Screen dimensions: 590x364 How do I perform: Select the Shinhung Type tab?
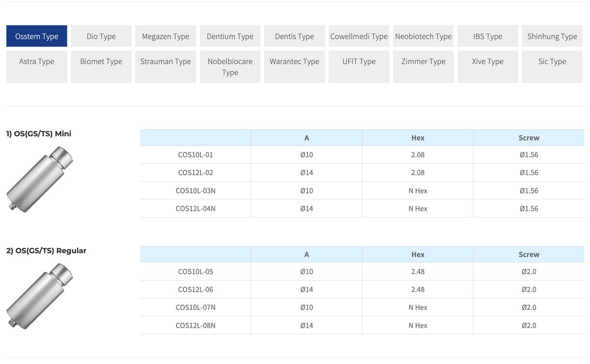pyautogui.click(x=552, y=36)
